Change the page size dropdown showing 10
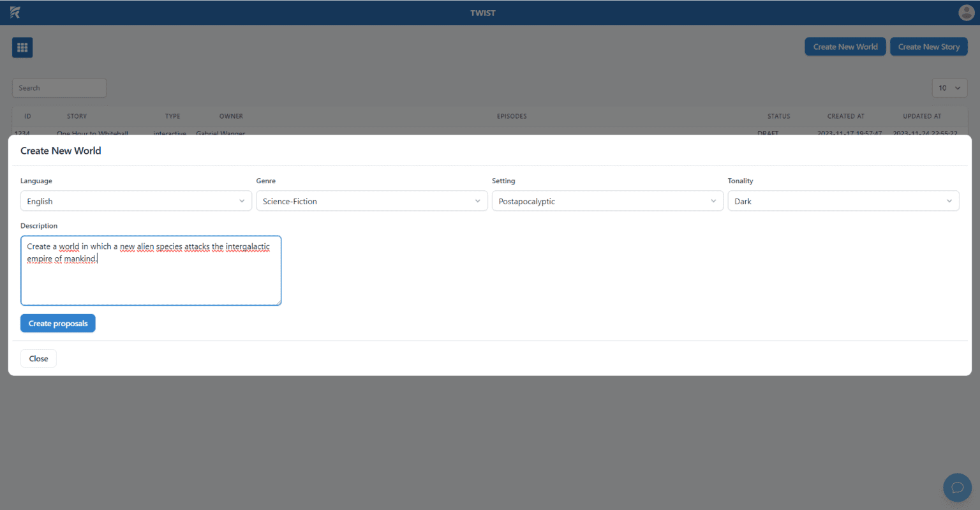The width and height of the screenshot is (980, 510). pos(949,87)
